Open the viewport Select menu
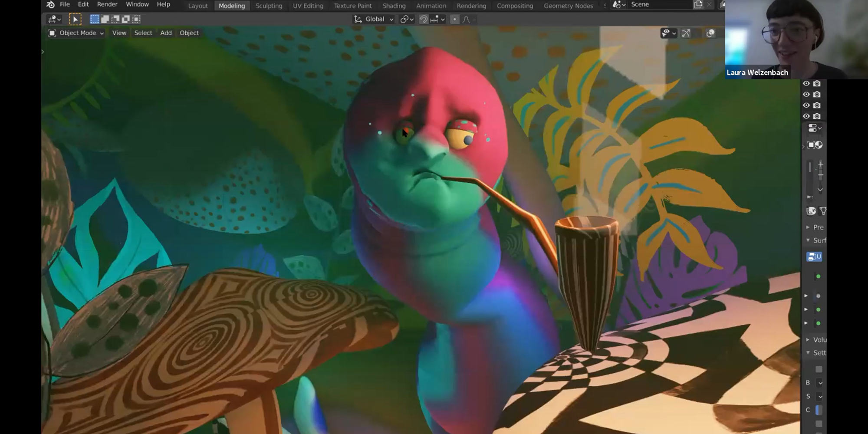 (x=143, y=33)
